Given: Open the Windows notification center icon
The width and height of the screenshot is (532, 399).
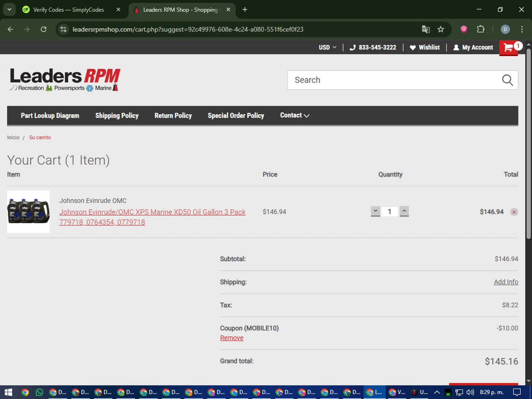Looking at the screenshot, I should point(517,392).
